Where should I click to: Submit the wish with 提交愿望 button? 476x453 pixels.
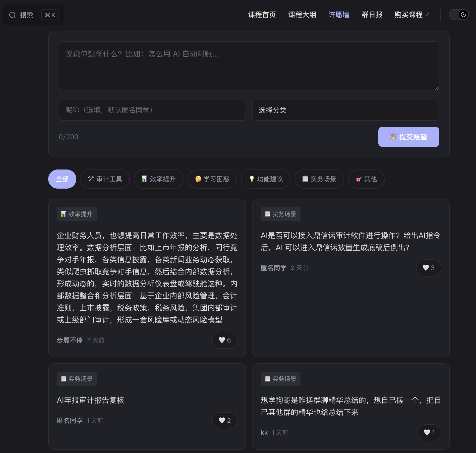(x=408, y=137)
